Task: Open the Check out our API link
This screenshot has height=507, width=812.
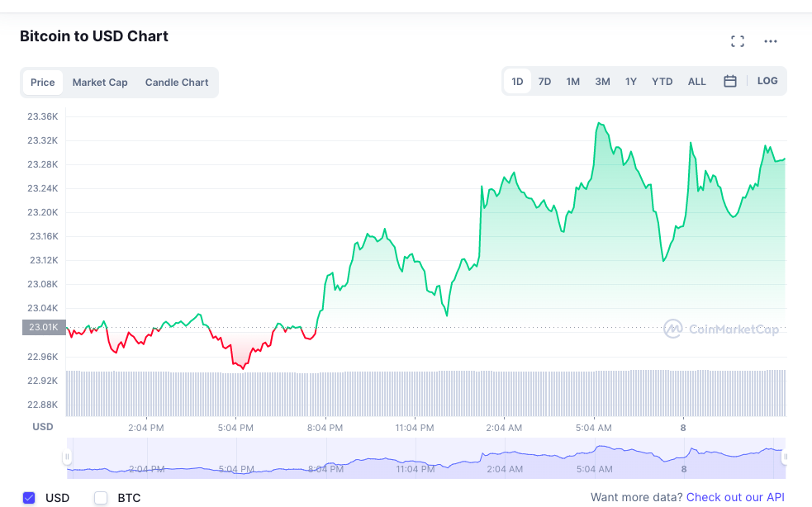Action: point(735,498)
